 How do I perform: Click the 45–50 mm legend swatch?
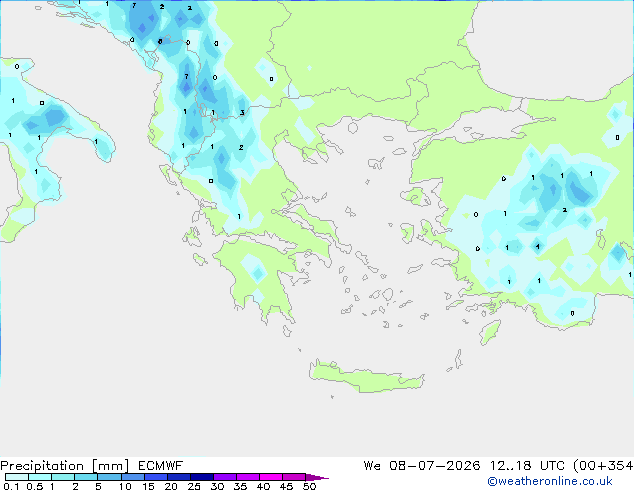294,477
